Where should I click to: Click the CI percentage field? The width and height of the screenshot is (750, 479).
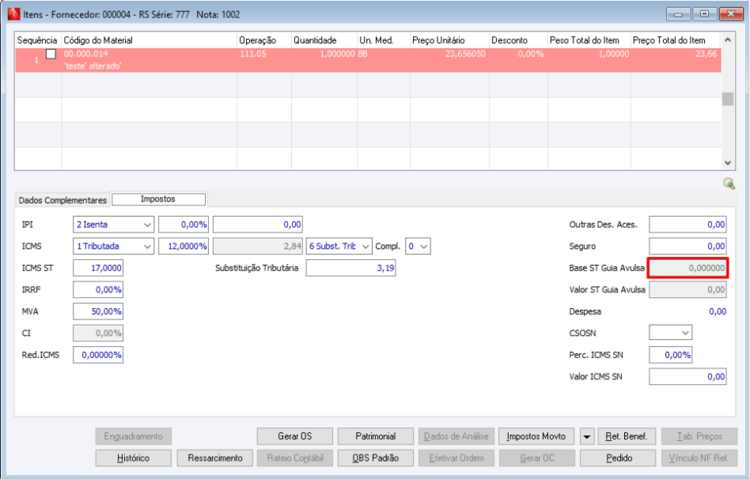(x=98, y=333)
